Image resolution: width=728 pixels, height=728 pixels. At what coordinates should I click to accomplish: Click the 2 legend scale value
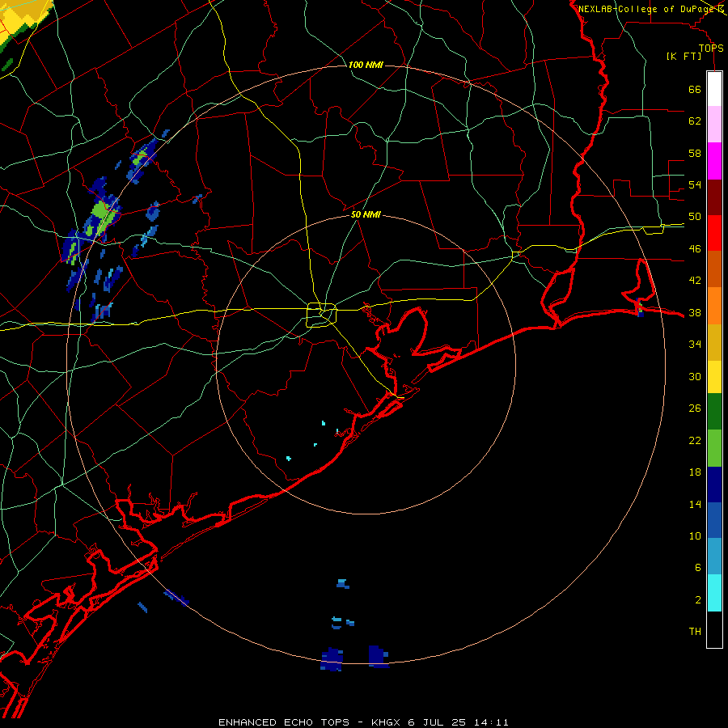(x=698, y=600)
